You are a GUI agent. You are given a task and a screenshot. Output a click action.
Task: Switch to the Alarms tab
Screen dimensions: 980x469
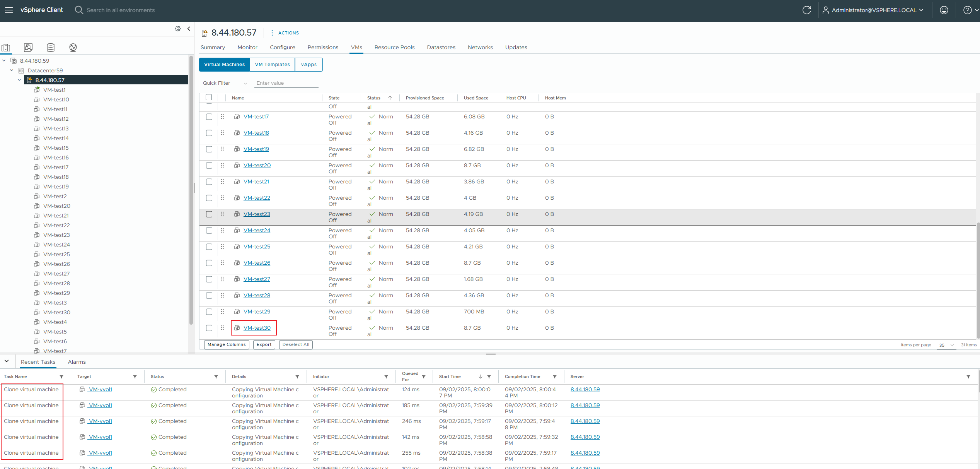[77, 362]
